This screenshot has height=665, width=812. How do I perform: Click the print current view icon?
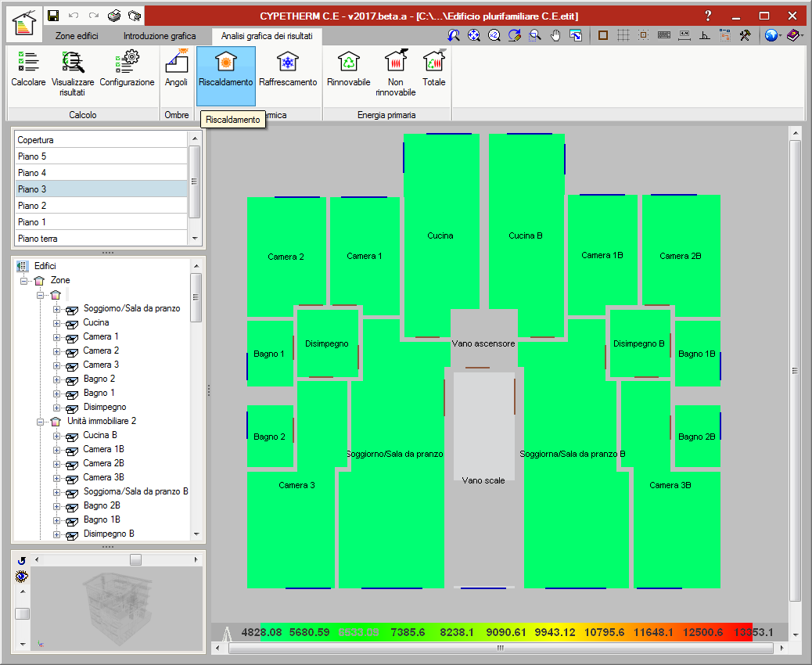(x=575, y=35)
